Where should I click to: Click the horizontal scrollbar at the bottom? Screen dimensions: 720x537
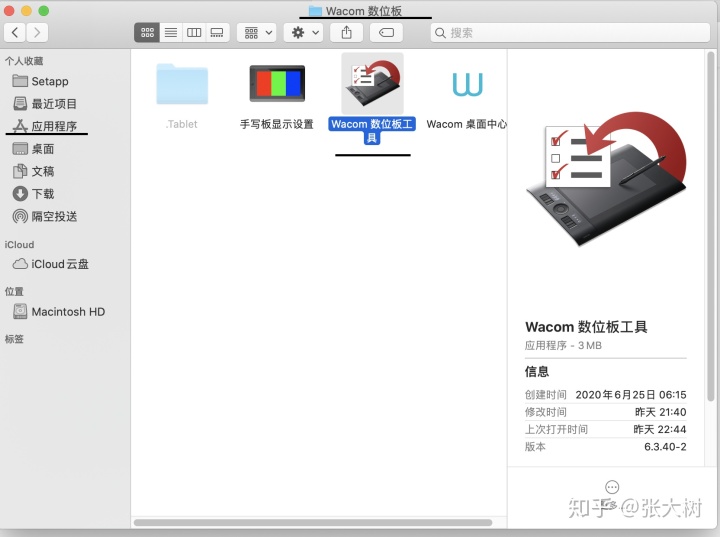click(313, 523)
